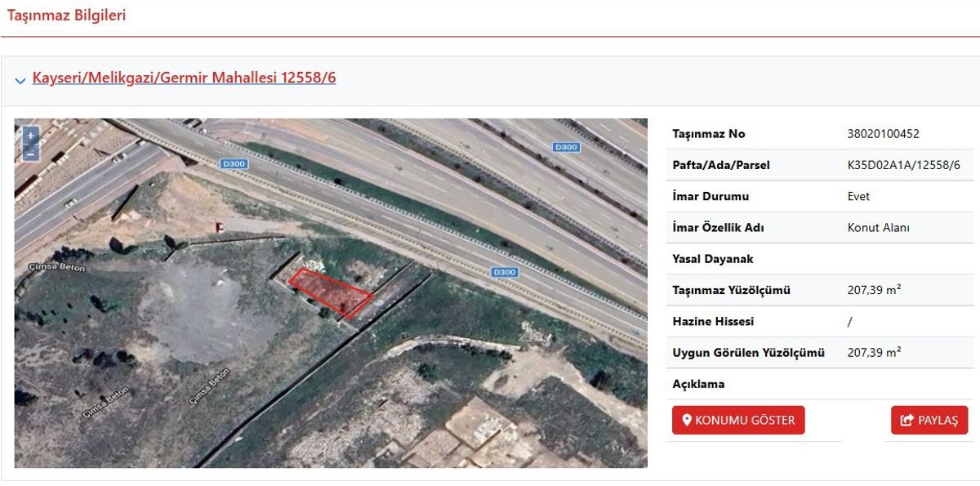Click the small red marker above the parcel

click(218, 228)
